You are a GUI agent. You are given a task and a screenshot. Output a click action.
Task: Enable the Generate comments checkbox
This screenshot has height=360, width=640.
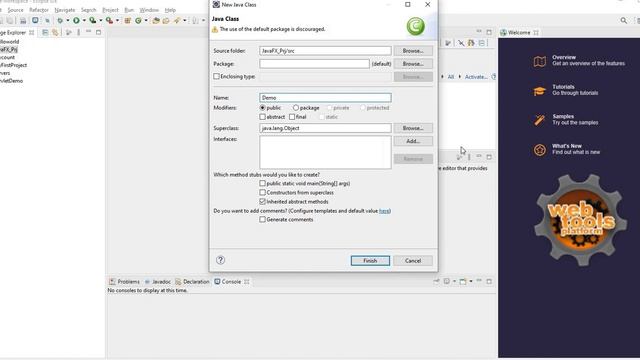coord(262,220)
